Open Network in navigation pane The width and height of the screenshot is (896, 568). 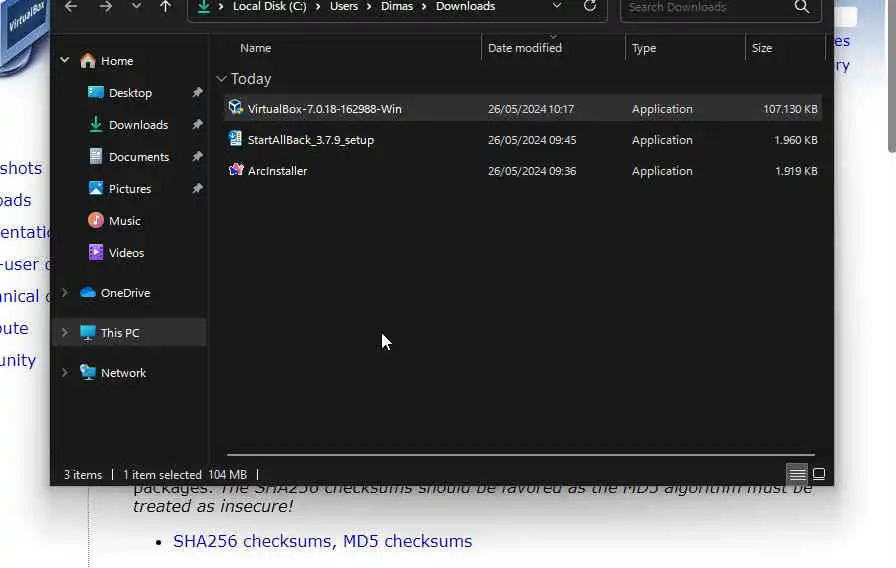pyautogui.click(x=123, y=373)
